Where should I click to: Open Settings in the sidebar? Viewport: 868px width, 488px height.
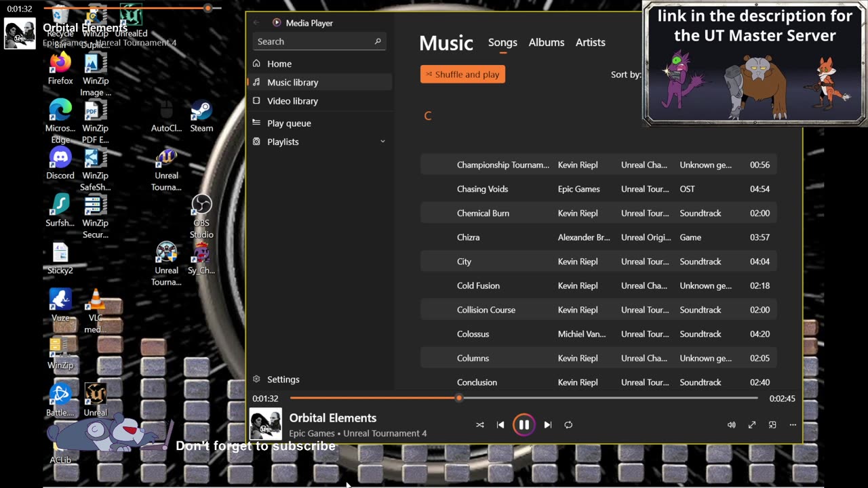pos(283,380)
